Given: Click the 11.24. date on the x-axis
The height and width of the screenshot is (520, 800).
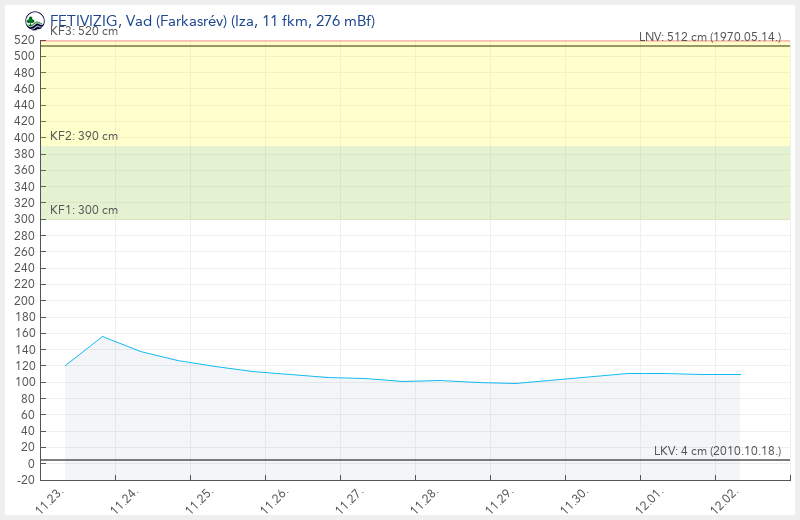Looking at the screenshot, I should 125,500.
